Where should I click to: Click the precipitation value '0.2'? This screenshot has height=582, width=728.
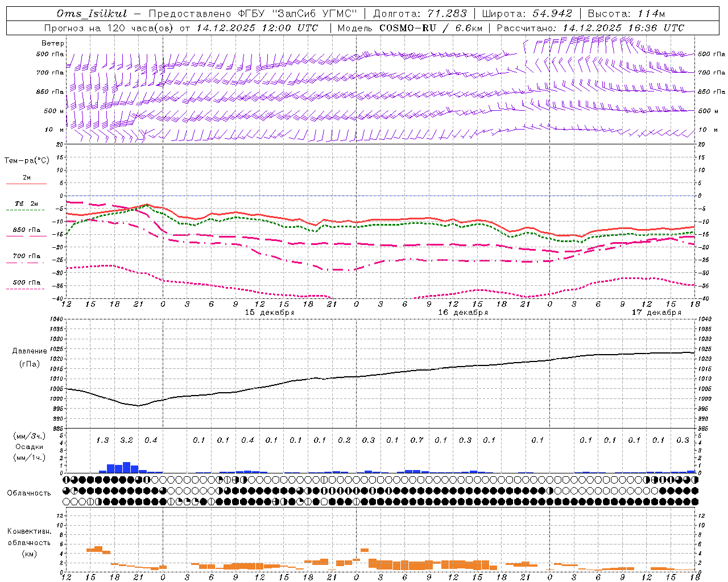coord(344,440)
